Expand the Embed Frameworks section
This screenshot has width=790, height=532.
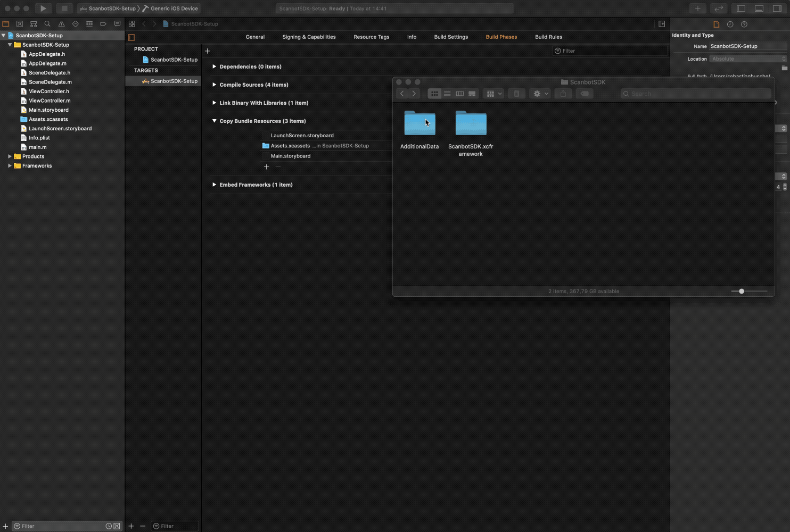click(215, 185)
